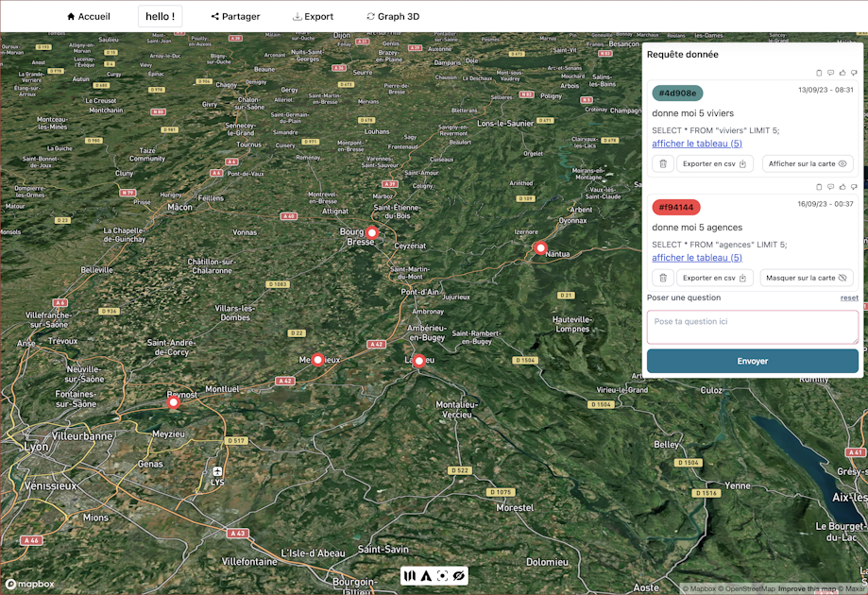Image resolution: width=868 pixels, height=595 pixels.
Task: Thumbs up the 'viviers' query result
Action: [x=842, y=73]
